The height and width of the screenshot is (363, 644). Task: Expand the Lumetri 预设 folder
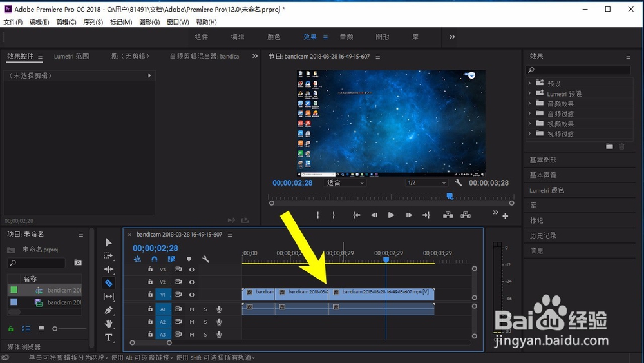529,93
